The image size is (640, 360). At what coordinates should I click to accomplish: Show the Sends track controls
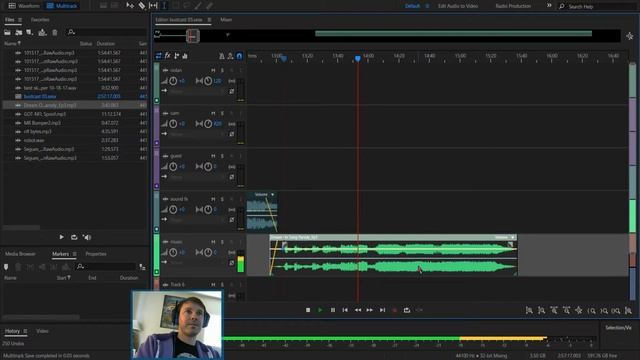pyautogui.click(x=176, y=56)
